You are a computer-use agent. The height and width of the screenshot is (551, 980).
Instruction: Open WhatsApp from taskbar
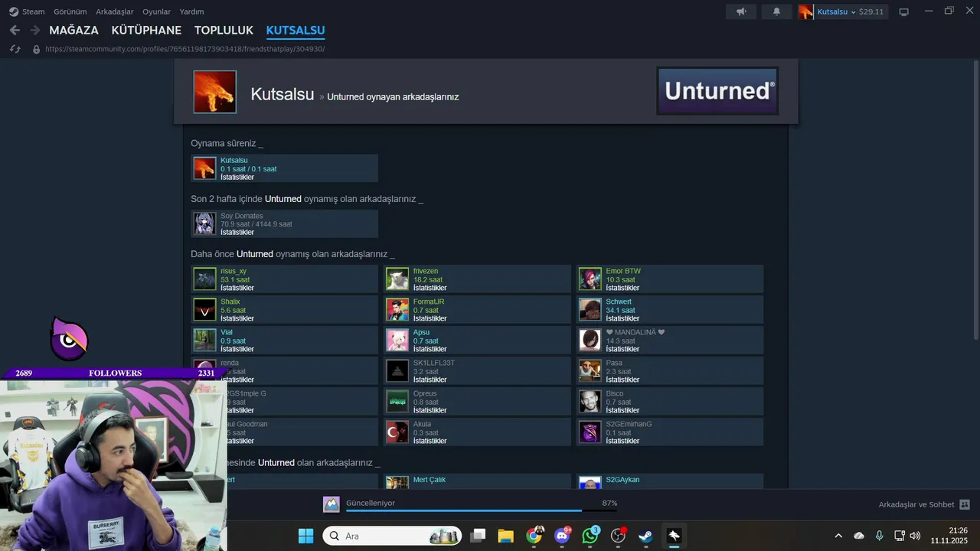click(x=590, y=536)
